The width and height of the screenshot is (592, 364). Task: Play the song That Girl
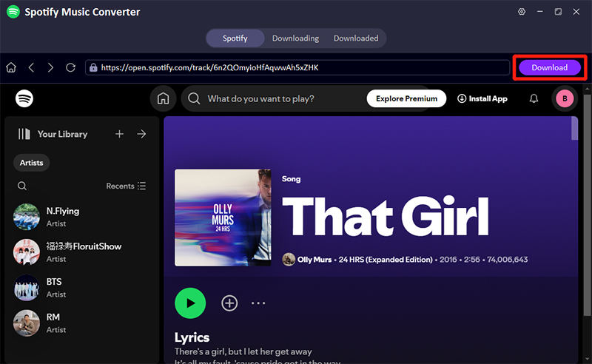click(190, 303)
